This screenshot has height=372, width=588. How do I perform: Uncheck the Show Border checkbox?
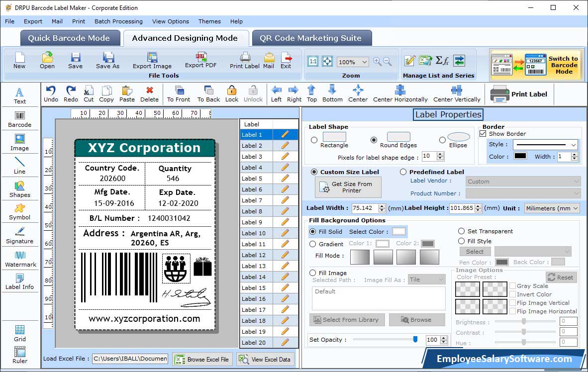483,133
